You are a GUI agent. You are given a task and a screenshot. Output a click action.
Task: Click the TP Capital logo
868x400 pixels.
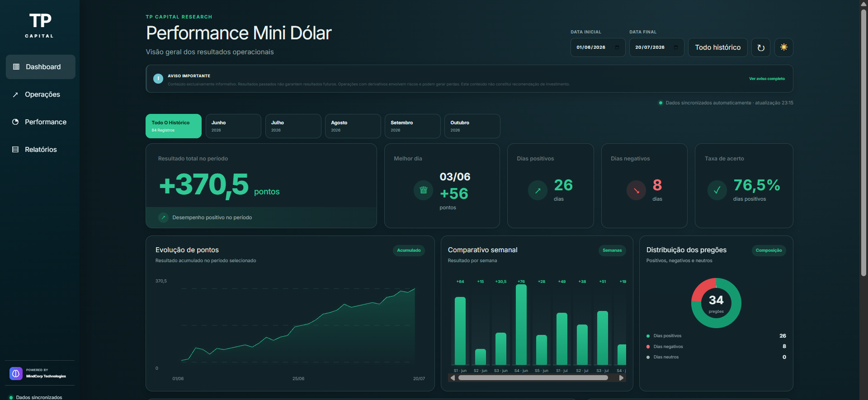40,25
